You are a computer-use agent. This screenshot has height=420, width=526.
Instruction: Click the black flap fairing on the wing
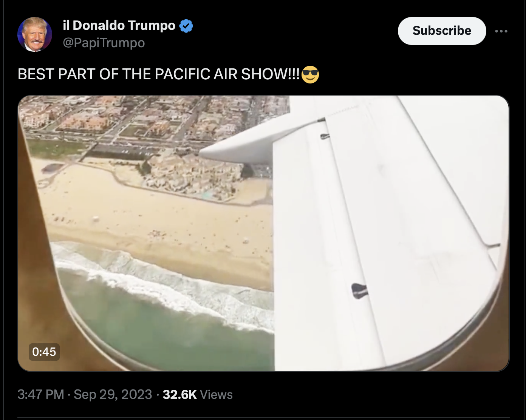tap(359, 291)
